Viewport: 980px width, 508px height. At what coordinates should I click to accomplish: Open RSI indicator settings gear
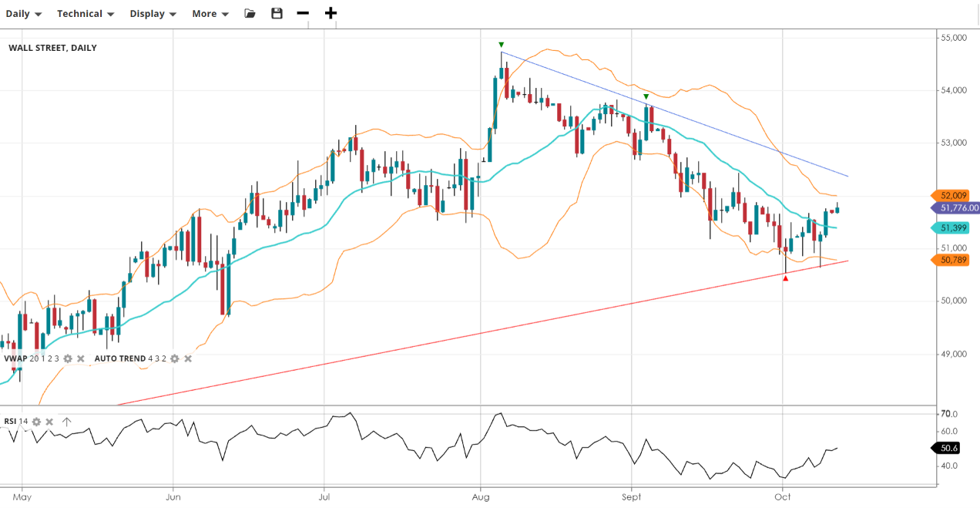click(36, 422)
